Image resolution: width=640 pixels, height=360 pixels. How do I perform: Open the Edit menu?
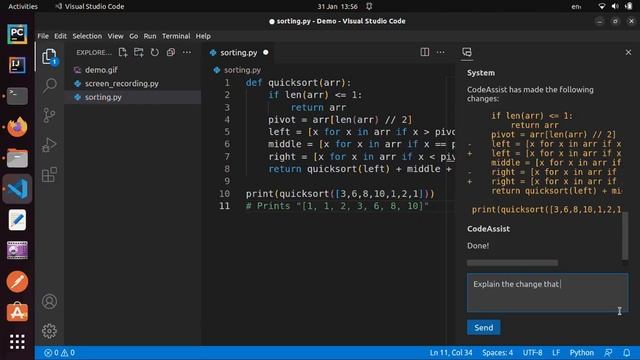click(60, 36)
